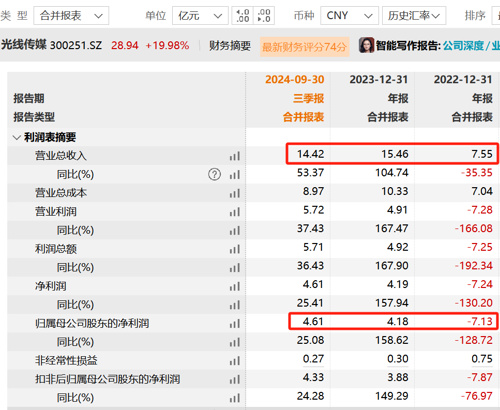This screenshot has height=410, width=500.
Task: Open chart icon for 营业利润 row
Action: [235, 212]
